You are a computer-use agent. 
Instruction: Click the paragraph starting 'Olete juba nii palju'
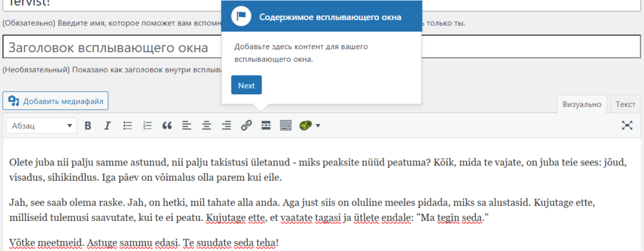click(x=318, y=170)
